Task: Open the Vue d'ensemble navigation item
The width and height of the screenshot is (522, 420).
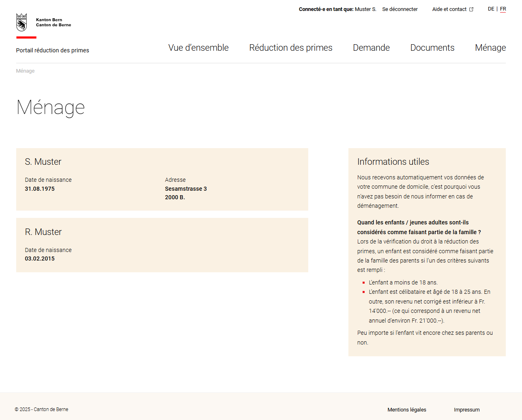Action: (198, 48)
